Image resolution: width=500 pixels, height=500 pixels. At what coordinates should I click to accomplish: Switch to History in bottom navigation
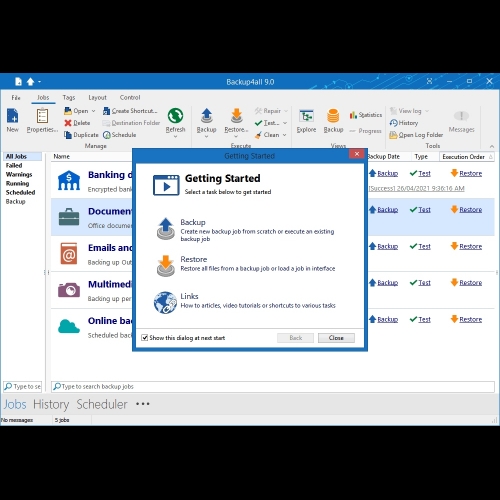(51, 404)
